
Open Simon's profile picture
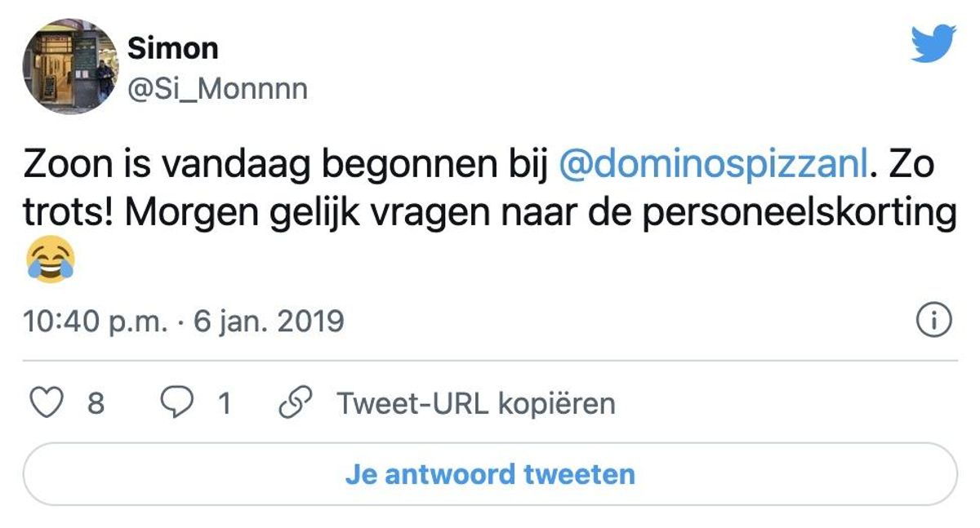pos(70,67)
